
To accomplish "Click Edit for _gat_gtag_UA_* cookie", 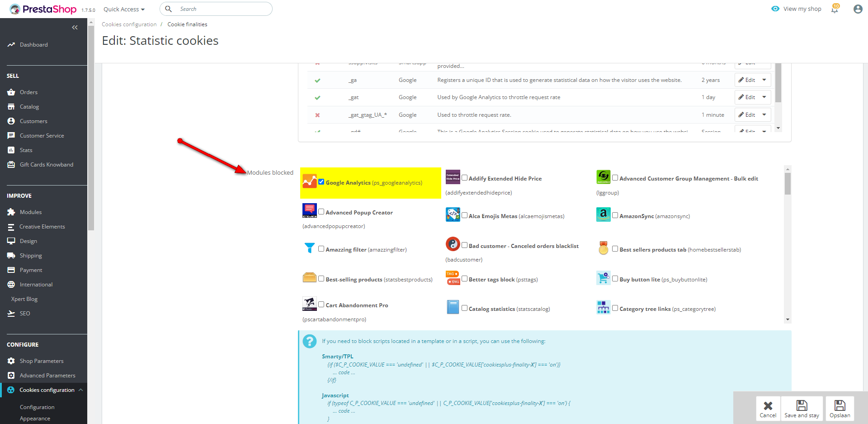I will pos(747,115).
